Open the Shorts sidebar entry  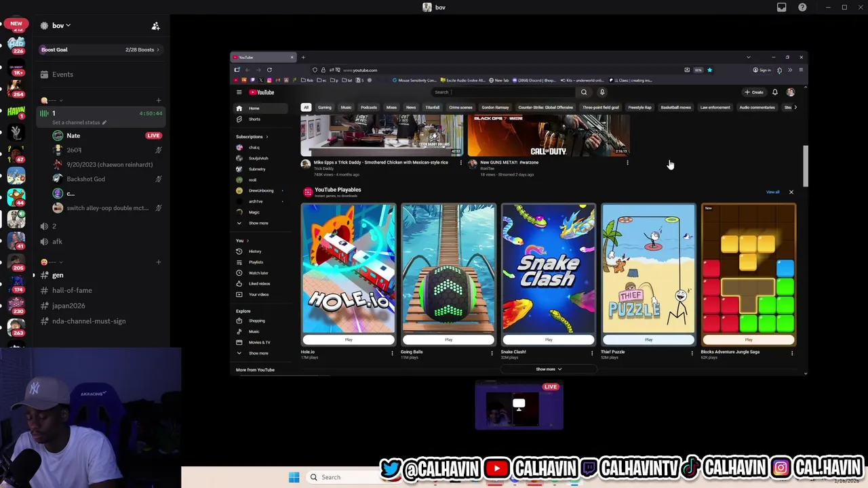pos(254,119)
